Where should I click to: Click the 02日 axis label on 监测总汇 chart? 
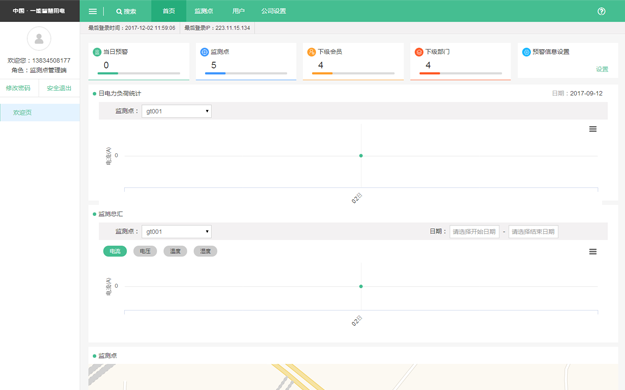coord(357,321)
